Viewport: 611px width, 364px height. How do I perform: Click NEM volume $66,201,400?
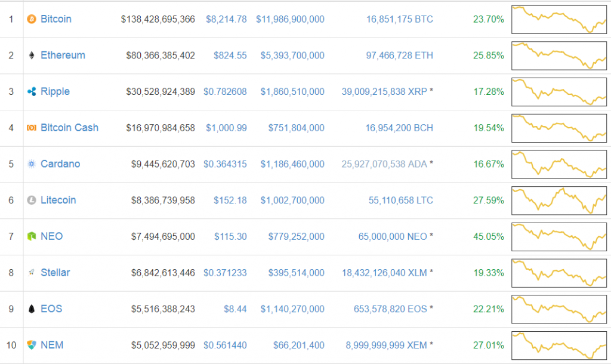point(298,346)
